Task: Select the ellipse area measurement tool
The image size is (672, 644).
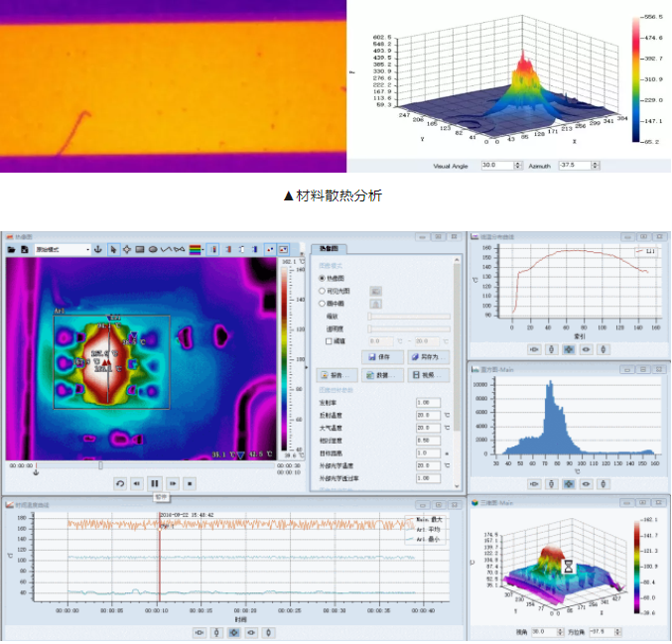Action: [x=153, y=249]
